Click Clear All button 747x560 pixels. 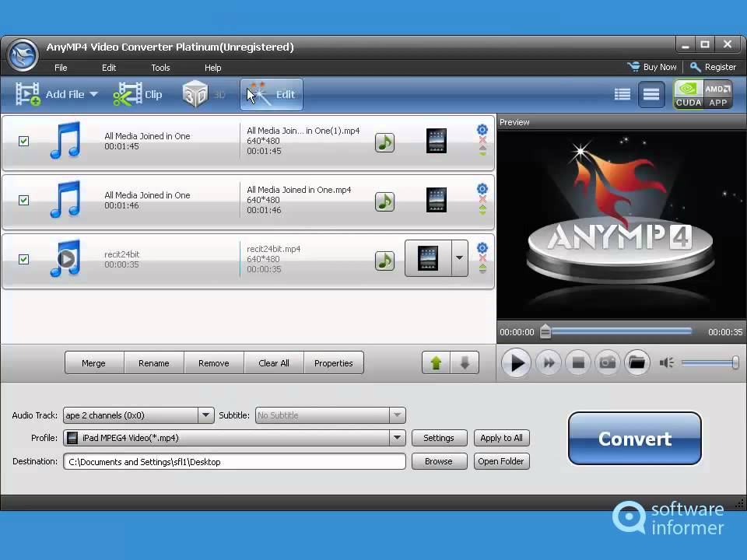coord(274,363)
